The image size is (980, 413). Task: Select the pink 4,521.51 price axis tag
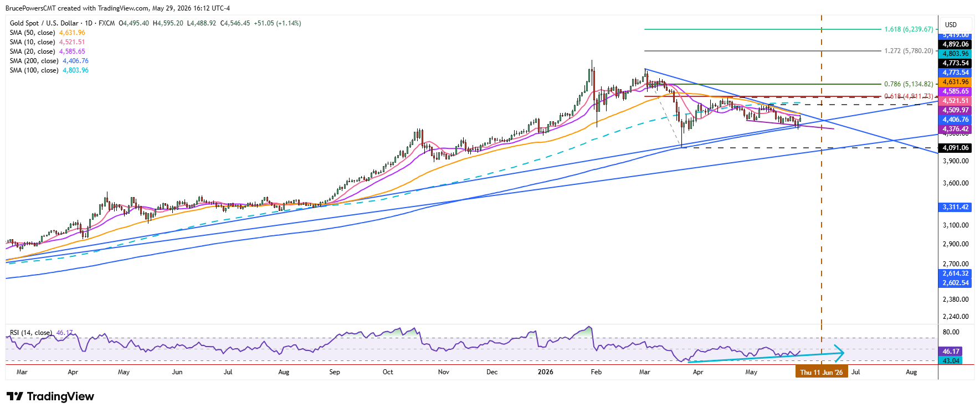tap(956, 101)
